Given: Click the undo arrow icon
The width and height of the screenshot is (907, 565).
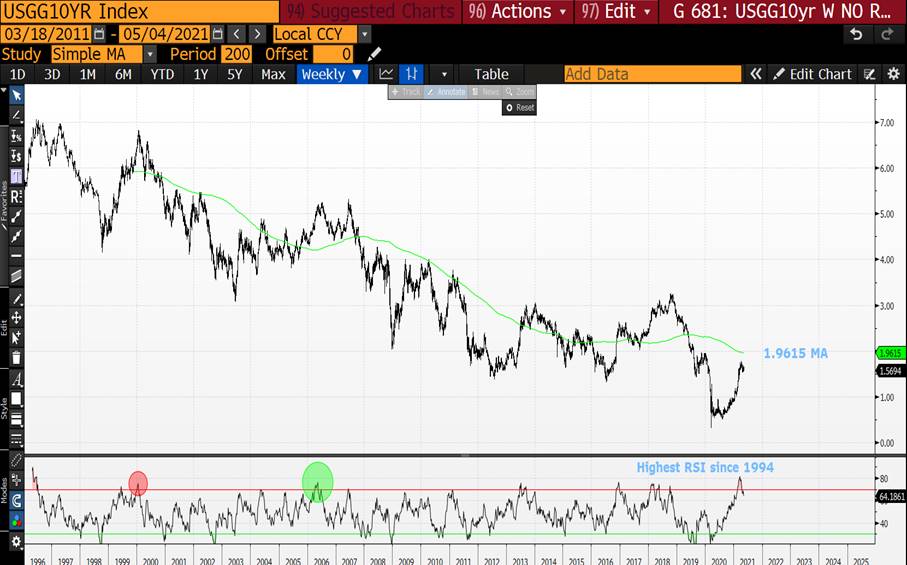Looking at the screenshot, I should point(856,34).
